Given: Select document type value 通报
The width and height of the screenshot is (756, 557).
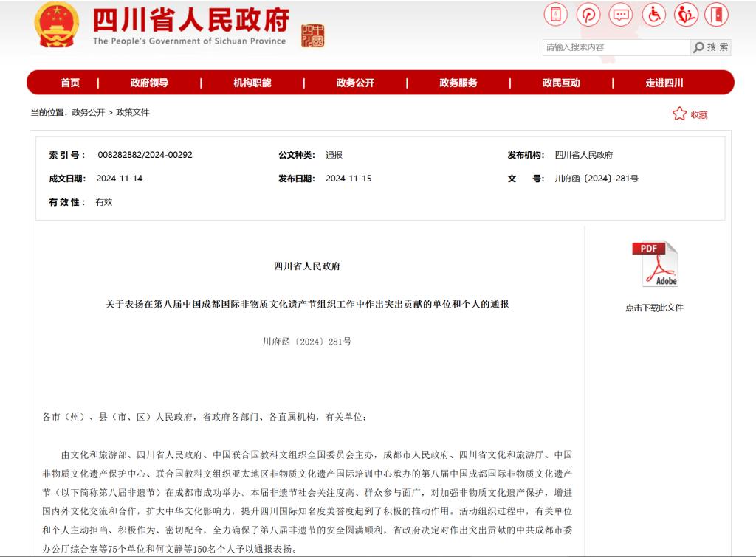Looking at the screenshot, I should (x=334, y=155).
